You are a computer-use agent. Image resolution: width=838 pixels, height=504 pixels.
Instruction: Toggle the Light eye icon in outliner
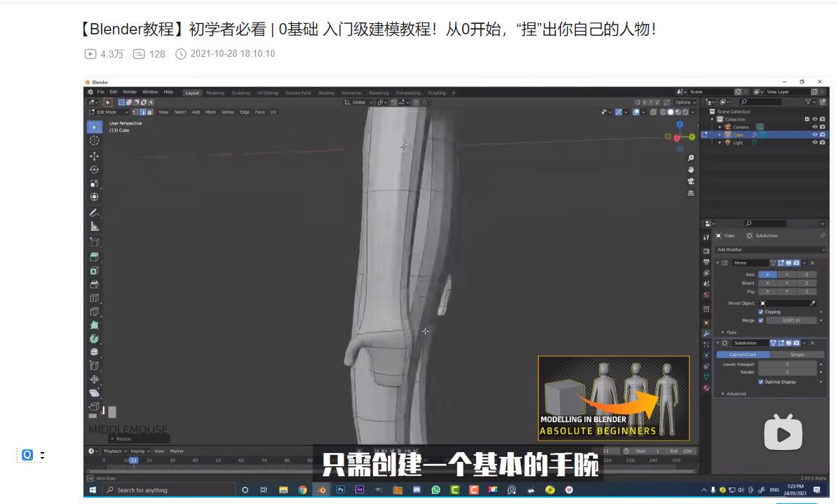(x=814, y=142)
